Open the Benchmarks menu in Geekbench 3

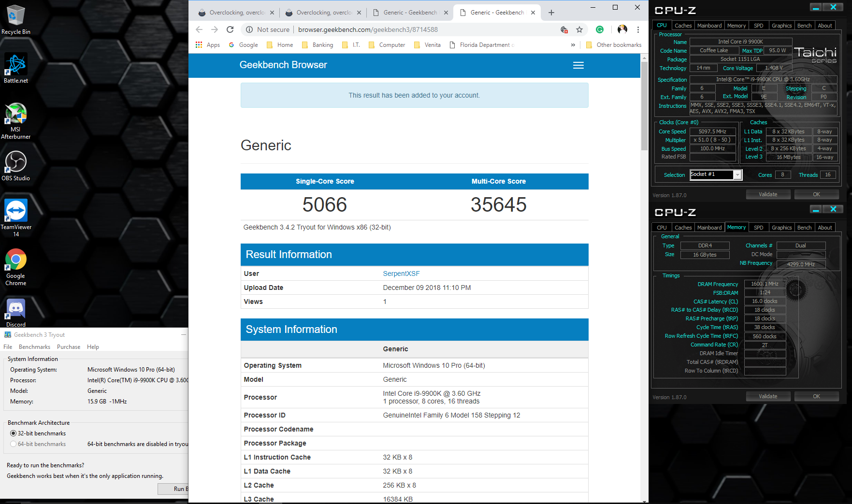coord(34,347)
